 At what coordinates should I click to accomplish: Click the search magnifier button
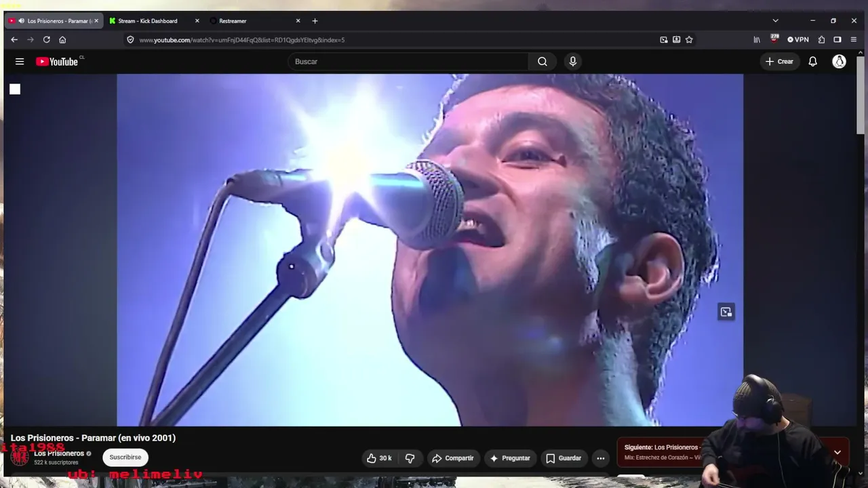(542, 62)
